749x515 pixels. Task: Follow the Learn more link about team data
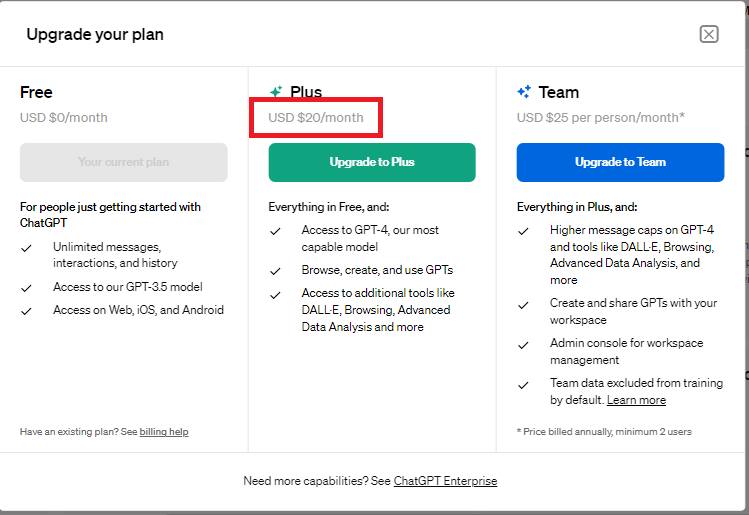(636, 400)
